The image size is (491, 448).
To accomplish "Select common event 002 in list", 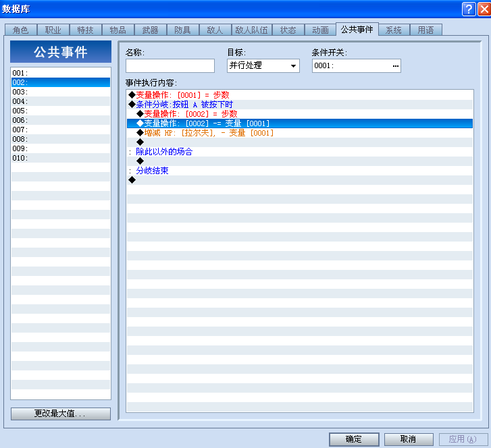I will coord(61,82).
